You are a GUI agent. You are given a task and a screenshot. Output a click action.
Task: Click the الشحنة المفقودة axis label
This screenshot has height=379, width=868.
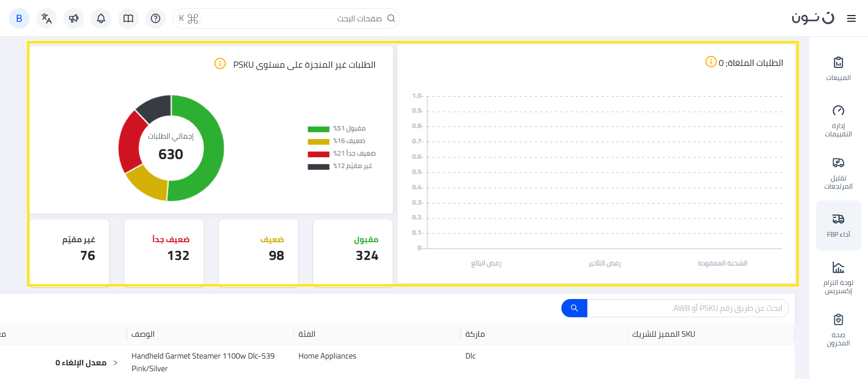click(723, 264)
